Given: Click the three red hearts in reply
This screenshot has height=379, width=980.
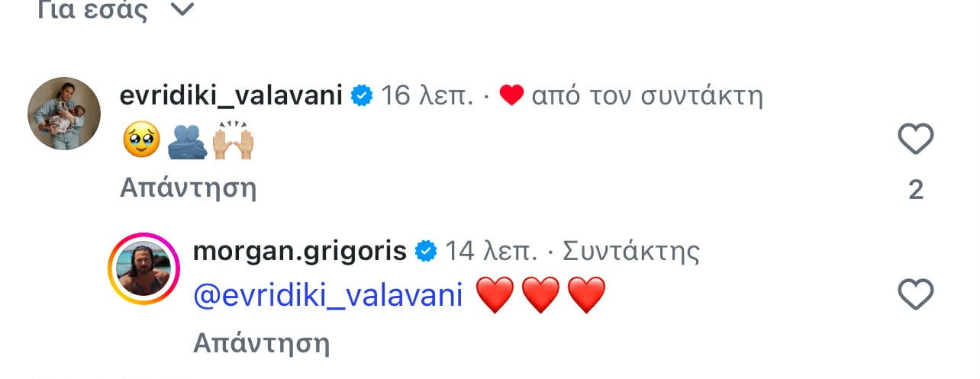Looking at the screenshot, I should [x=541, y=295].
